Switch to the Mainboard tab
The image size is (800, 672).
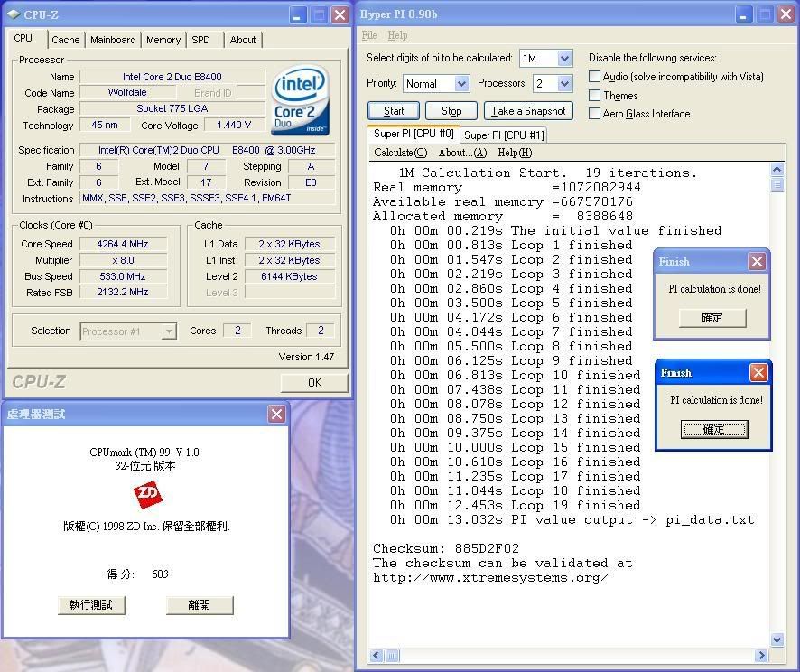coord(113,40)
